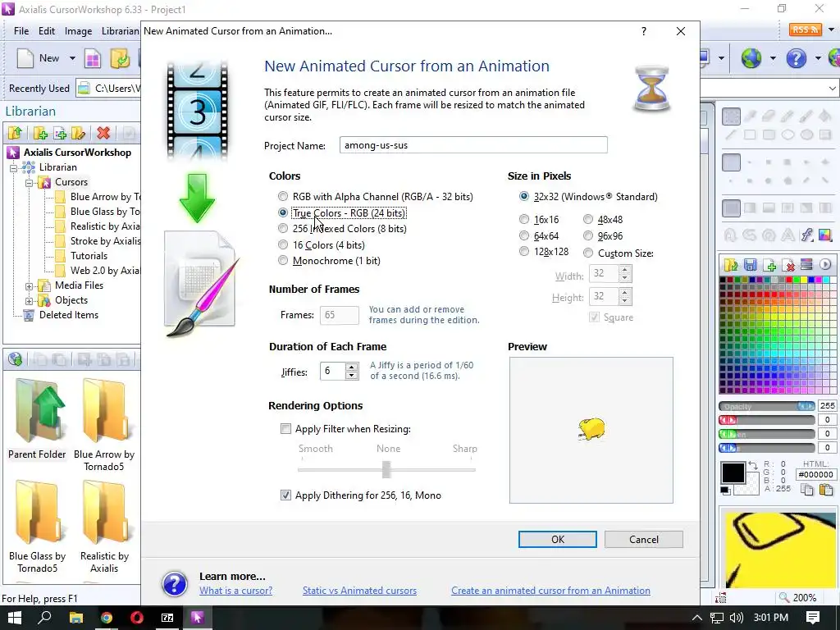The width and height of the screenshot is (840, 630).
Task: Open Create an animated cursor from Animation link
Action: coord(550,591)
